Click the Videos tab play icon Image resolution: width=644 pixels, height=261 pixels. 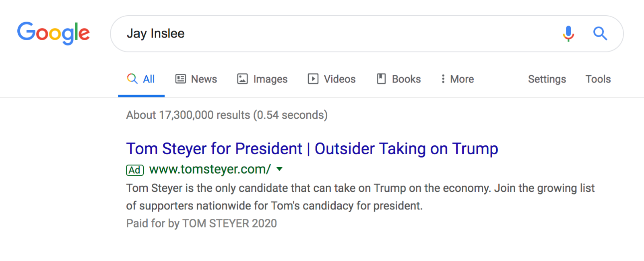pos(313,79)
